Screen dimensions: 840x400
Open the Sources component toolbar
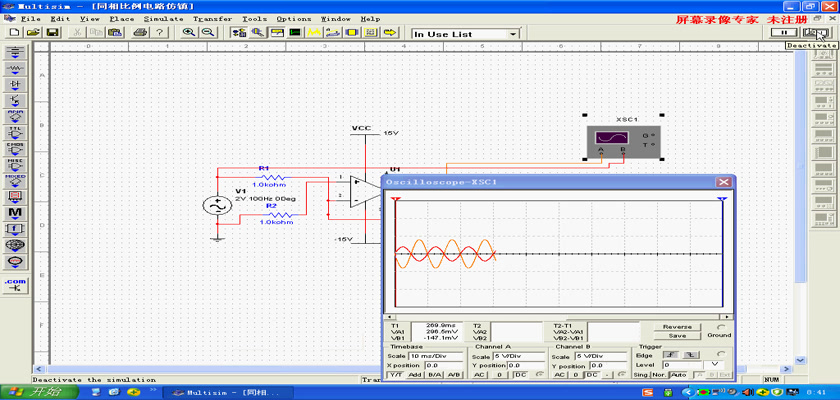(16, 52)
